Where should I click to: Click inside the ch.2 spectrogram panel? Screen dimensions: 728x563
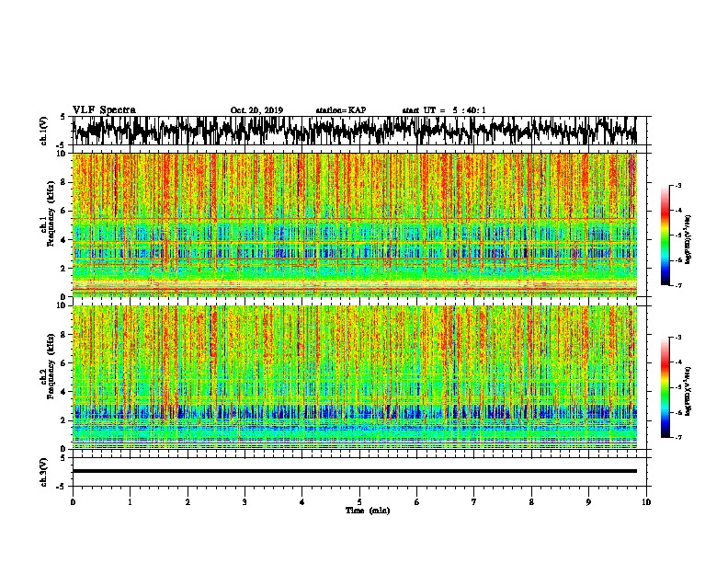(354, 377)
